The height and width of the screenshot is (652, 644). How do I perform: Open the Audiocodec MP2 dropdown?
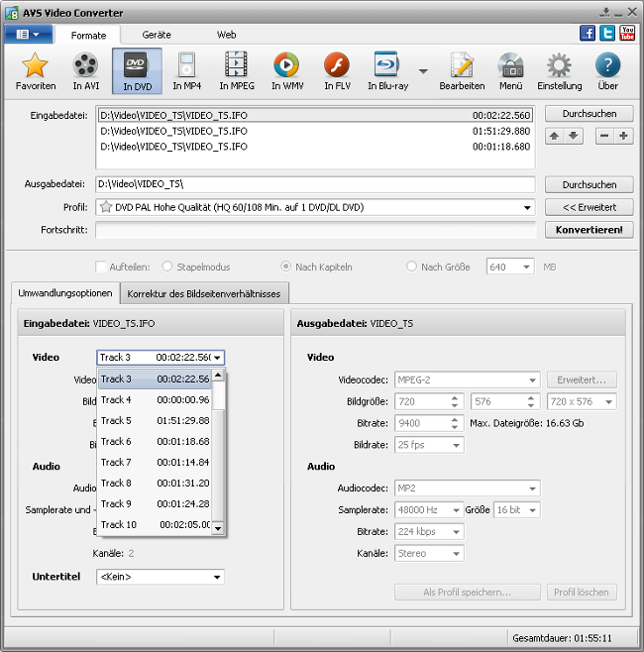click(468, 489)
